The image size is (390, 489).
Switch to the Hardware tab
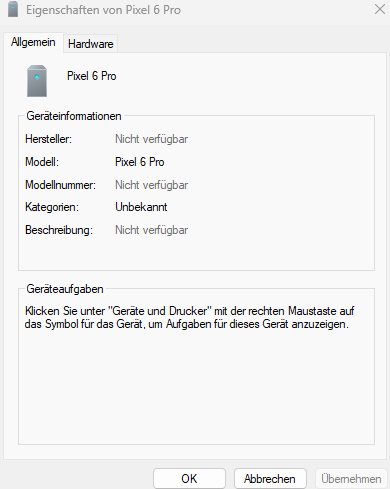(90, 44)
